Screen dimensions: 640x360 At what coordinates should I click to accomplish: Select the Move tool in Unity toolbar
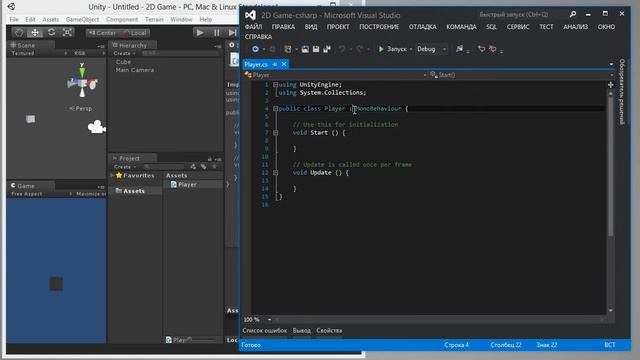35,33
